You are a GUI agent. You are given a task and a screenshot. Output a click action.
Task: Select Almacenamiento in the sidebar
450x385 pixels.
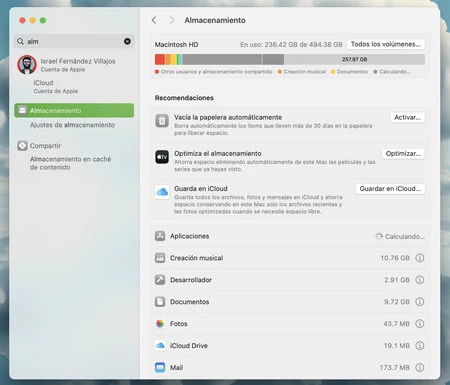(74, 110)
